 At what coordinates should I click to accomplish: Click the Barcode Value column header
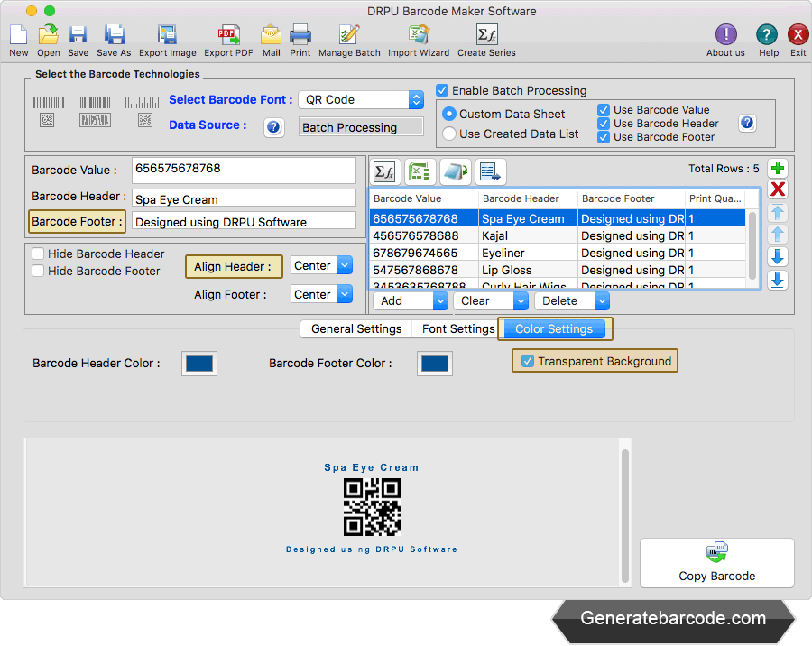[x=424, y=198]
